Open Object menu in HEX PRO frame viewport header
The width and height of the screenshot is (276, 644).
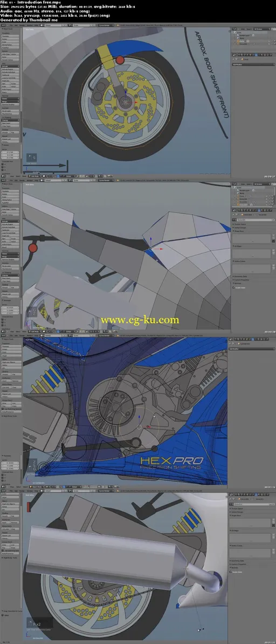25,487
